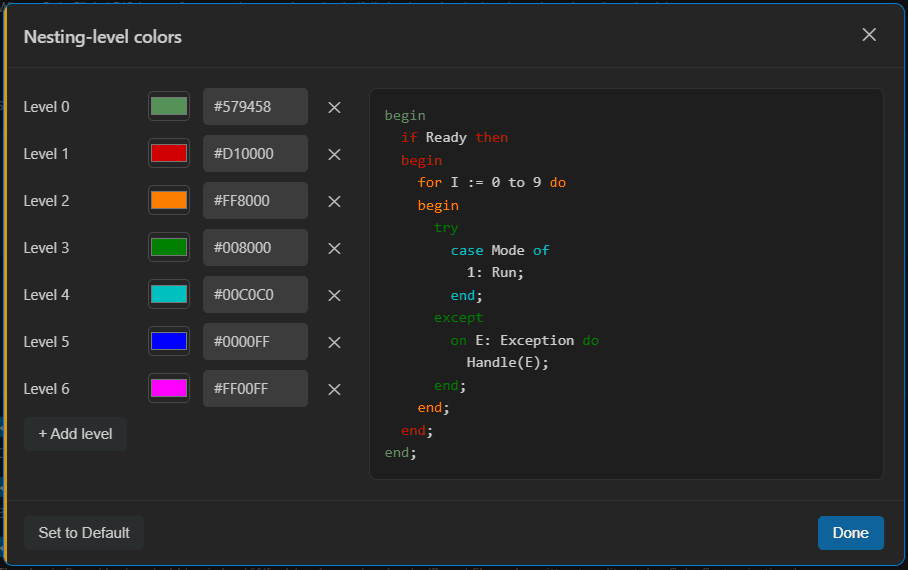
Task: Remove the Level 3 color row
Action: coord(334,248)
